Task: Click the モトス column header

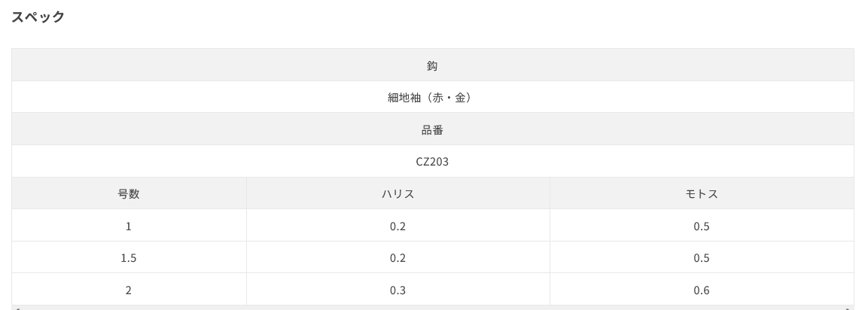Action: point(702,194)
